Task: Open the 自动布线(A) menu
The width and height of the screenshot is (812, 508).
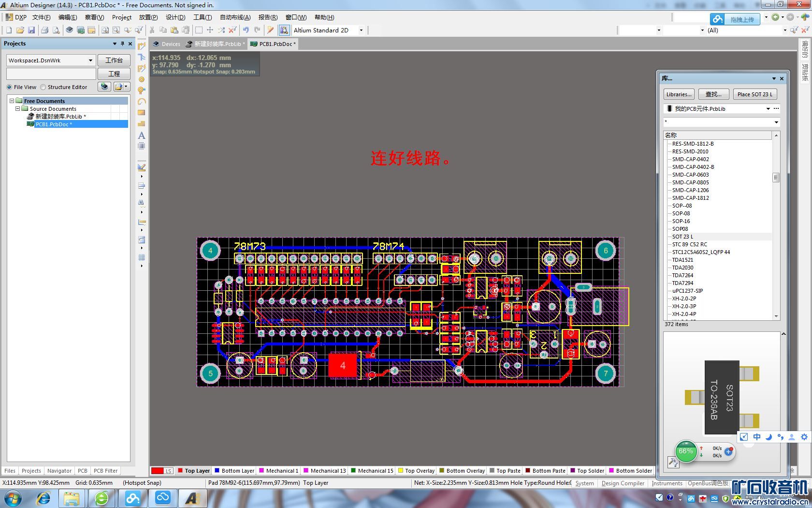Action: 235,17
